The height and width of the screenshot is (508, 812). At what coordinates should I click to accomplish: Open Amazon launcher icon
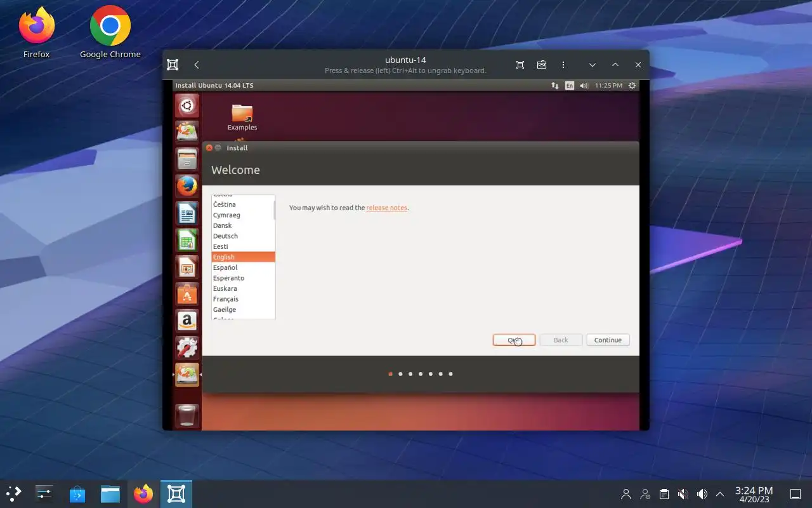[187, 321]
